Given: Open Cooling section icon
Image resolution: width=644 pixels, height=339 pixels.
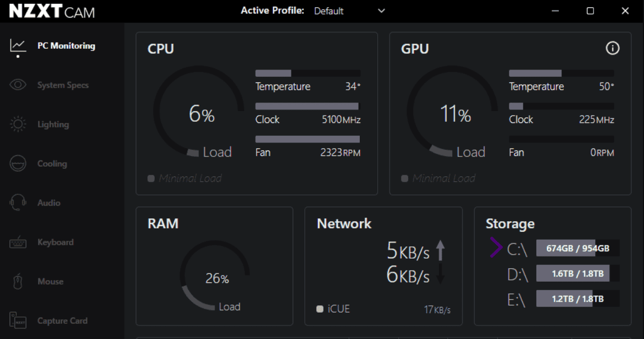Looking at the screenshot, I should coord(18,164).
